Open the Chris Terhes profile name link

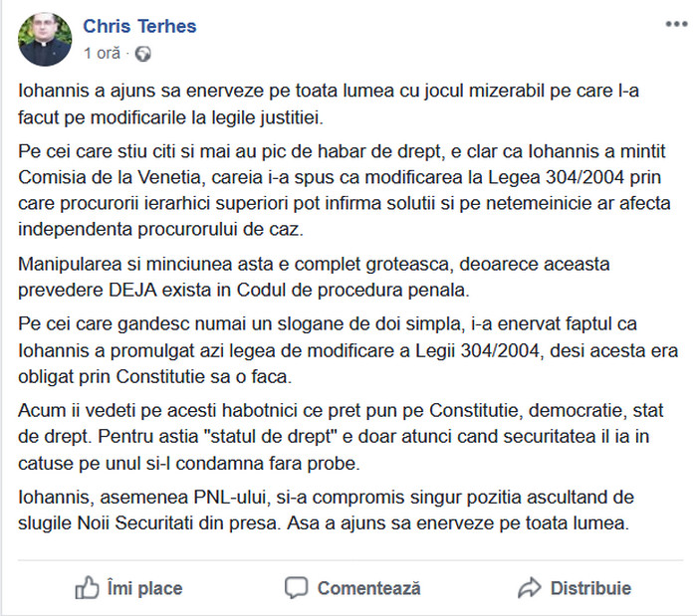click(x=139, y=26)
